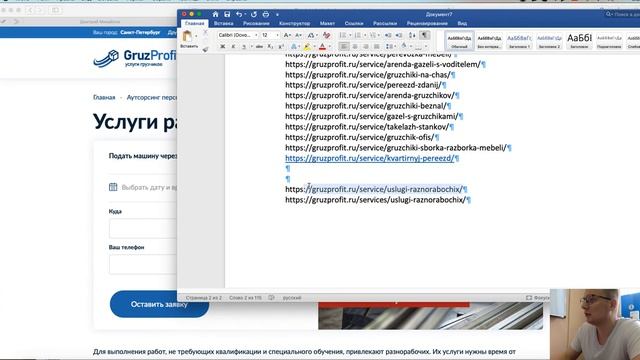The height and width of the screenshot is (360, 640).
Task: Cut selection with the scissors icon
Action: (x=205, y=33)
